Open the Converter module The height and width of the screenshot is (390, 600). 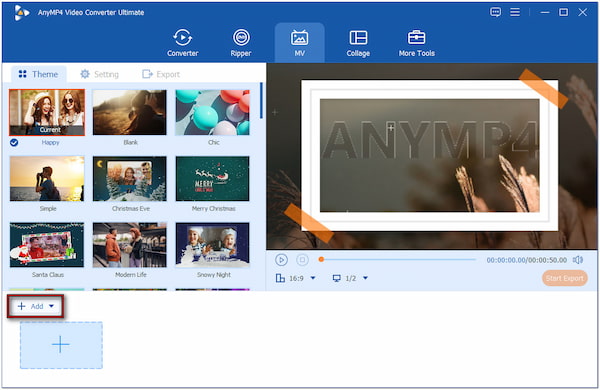point(183,43)
